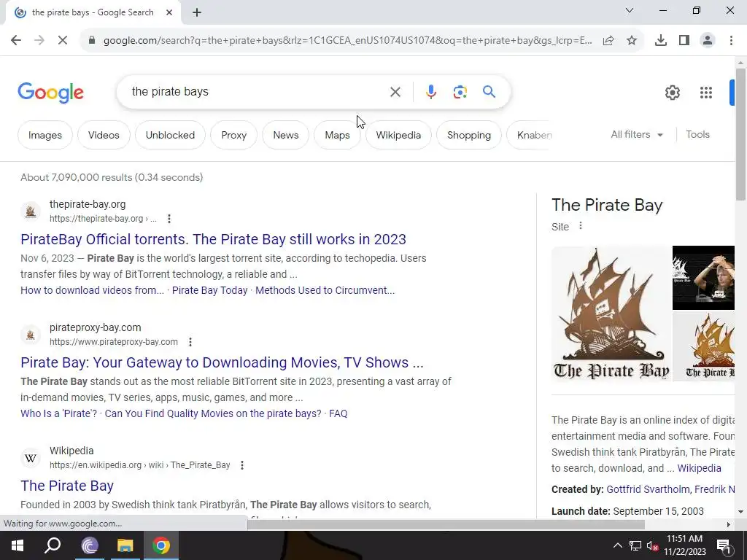This screenshot has width=747, height=560.
Task: Filter results by Images
Action: 44,135
